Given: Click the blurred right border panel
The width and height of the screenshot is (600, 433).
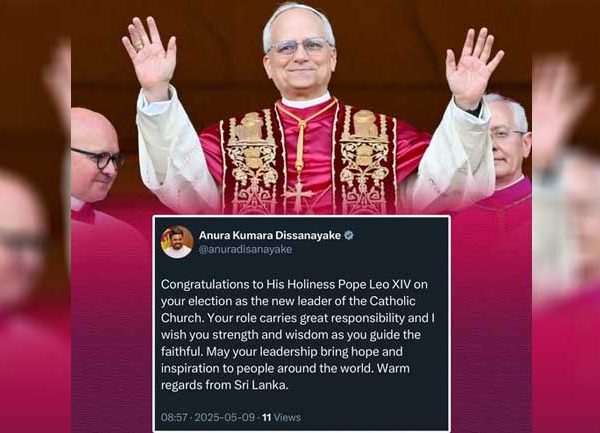Looking at the screenshot, I should click(566, 216).
